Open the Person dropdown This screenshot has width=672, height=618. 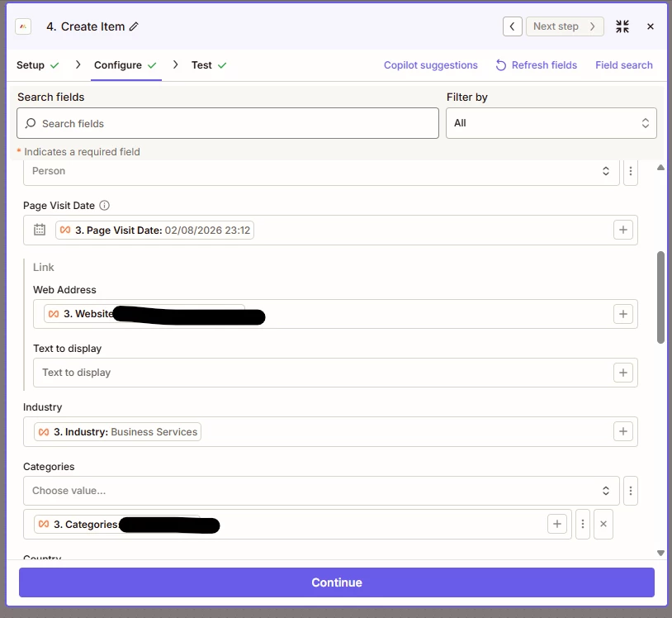(x=321, y=172)
